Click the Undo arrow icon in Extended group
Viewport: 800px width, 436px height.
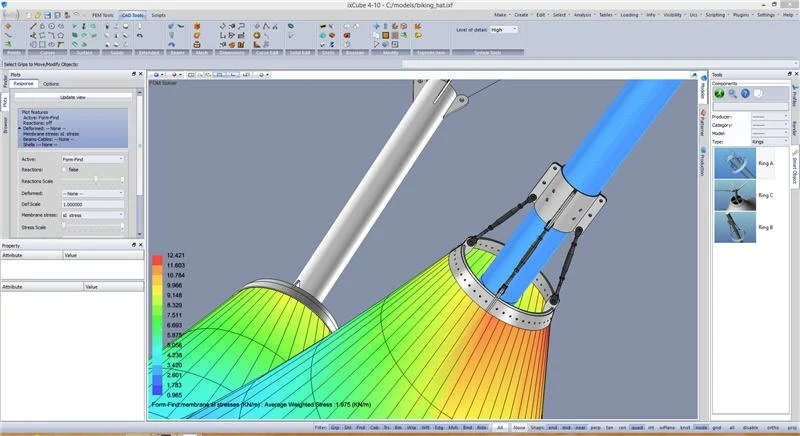pyautogui.click(x=139, y=35)
